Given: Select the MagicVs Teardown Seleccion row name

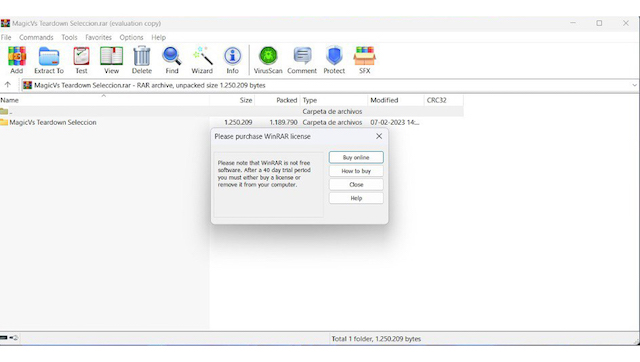Looking at the screenshot, I should pyautogui.click(x=53, y=122).
